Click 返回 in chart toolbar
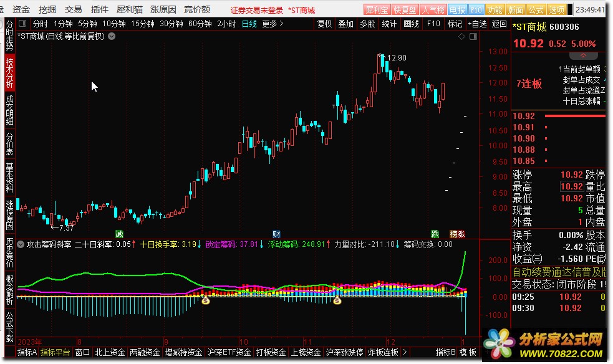Image resolution: width=613 pixels, height=364 pixels. click(500, 24)
